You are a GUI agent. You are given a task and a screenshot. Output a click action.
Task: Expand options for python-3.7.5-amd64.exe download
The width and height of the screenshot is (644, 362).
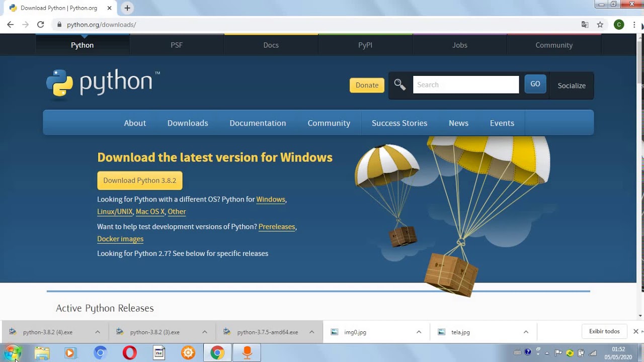click(x=312, y=332)
